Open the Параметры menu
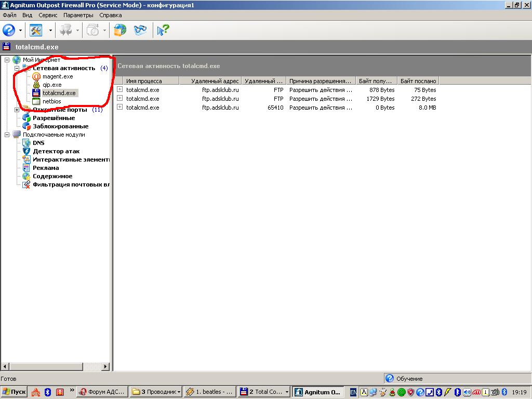 (x=78, y=15)
